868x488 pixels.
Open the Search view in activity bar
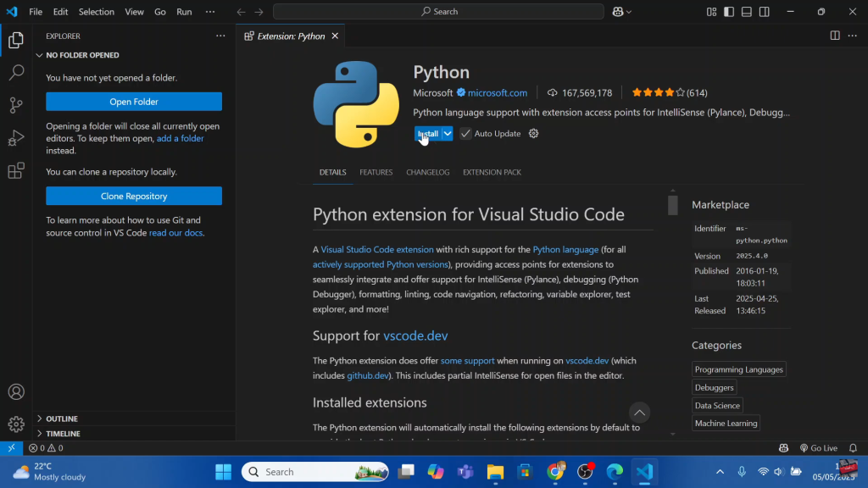16,72
